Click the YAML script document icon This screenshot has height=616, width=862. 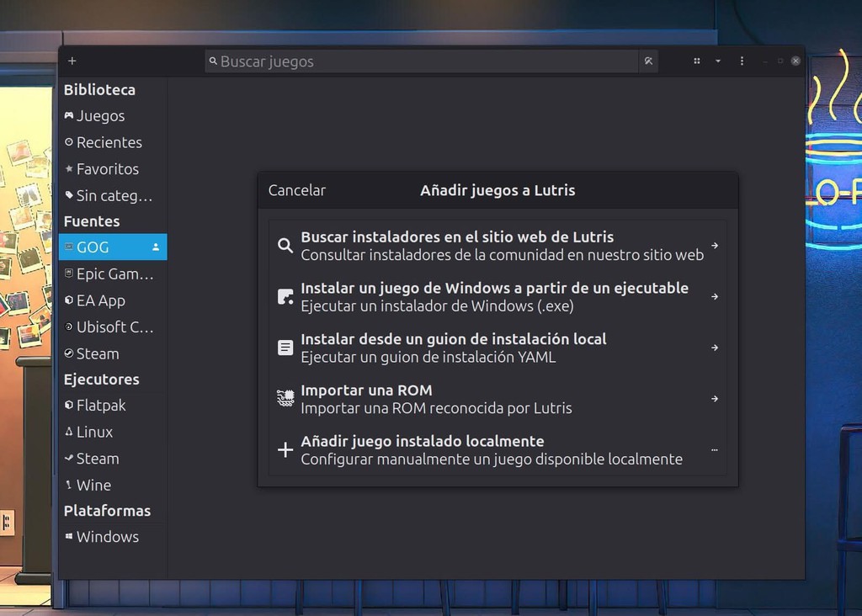(x=285, y=348)
